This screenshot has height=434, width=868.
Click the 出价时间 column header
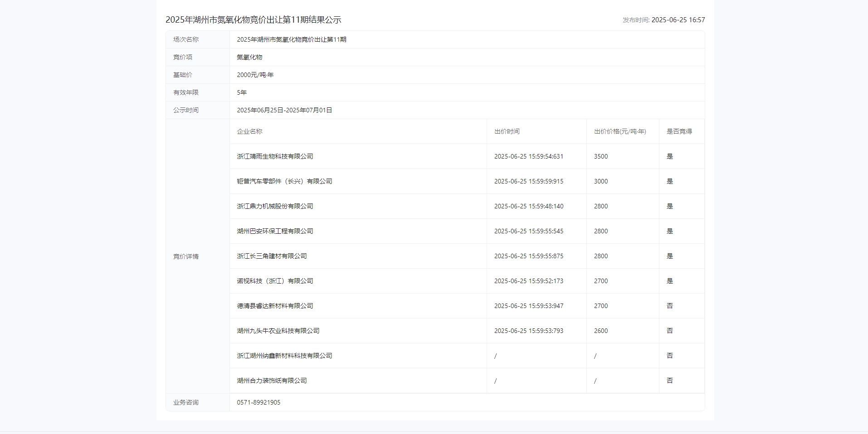507,131
